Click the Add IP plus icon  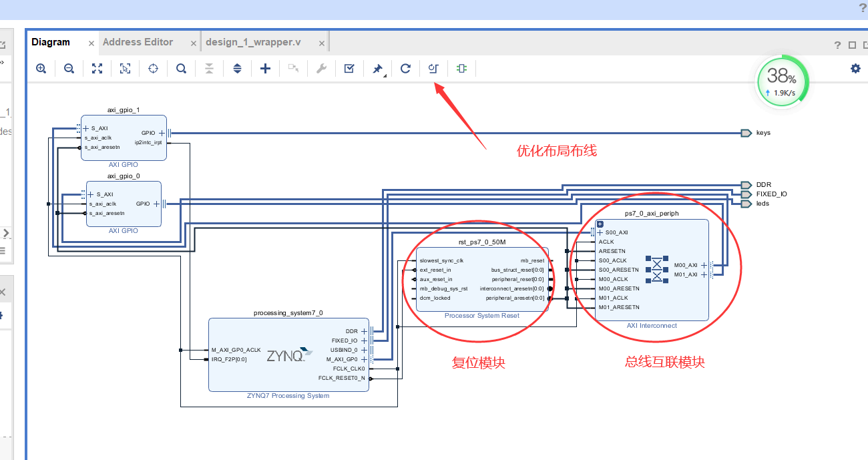pos(265,68)
